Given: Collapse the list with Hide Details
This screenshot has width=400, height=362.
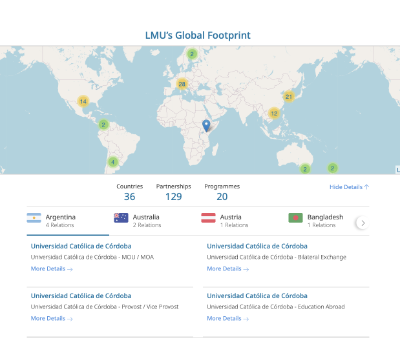Looking at the screenshot, I should 349,187.
